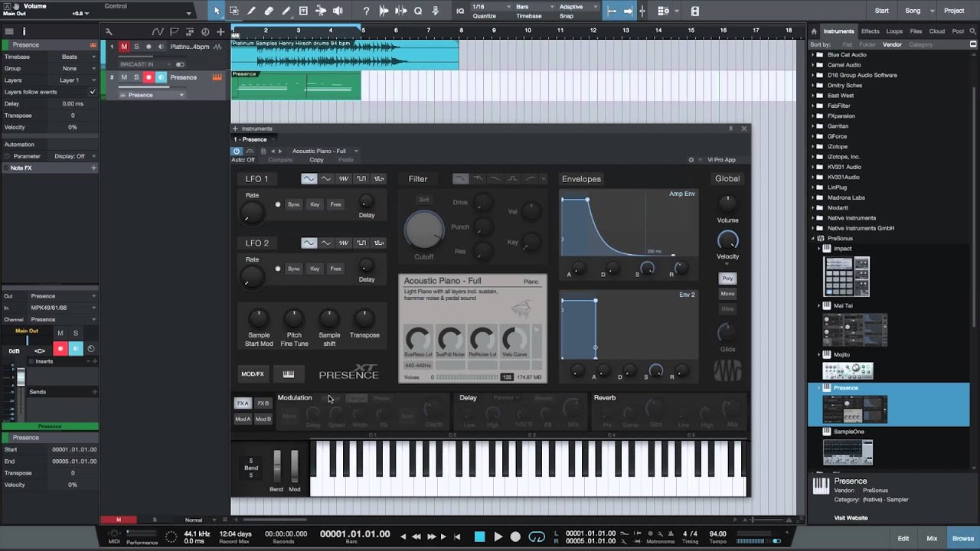Open the Song page

coord(913,11)
